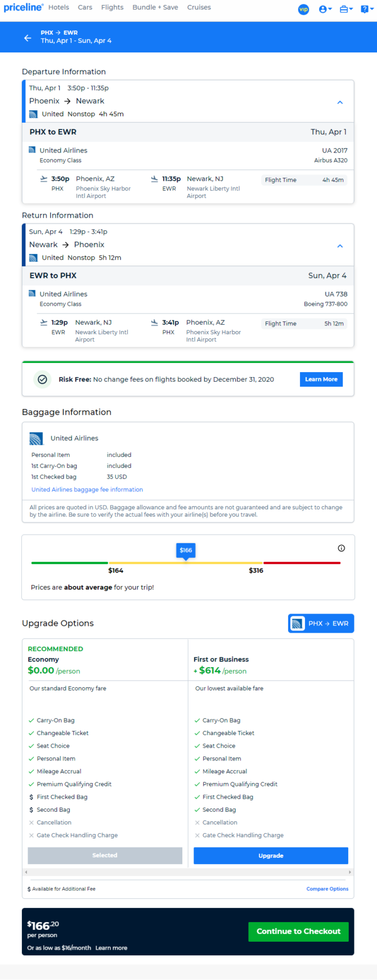Open the Flights tab
Viewport: 377px width, 980px height.
(113, 7)
